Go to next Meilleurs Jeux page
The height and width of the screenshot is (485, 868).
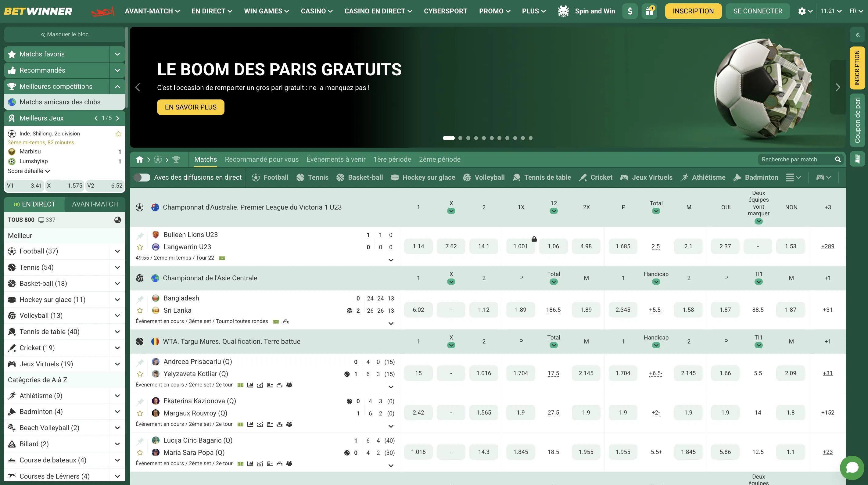pos(118,118)
